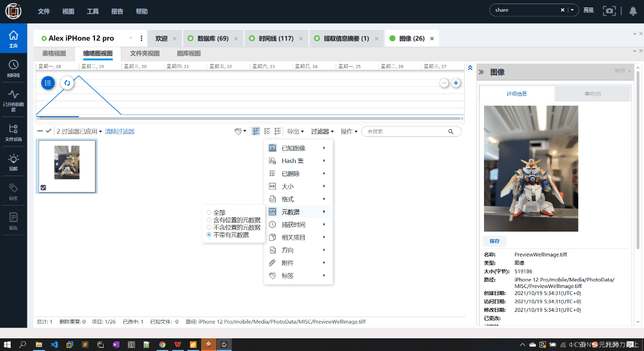Select the 不带有元数据 radio option
This screenshot has height=351, width=644.
pos(208,235)
